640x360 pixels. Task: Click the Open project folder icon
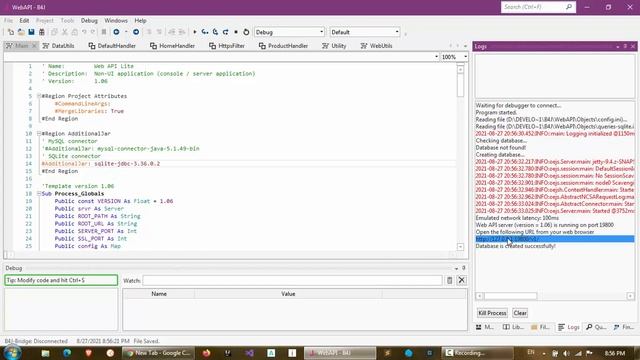[x=21, y=32]
